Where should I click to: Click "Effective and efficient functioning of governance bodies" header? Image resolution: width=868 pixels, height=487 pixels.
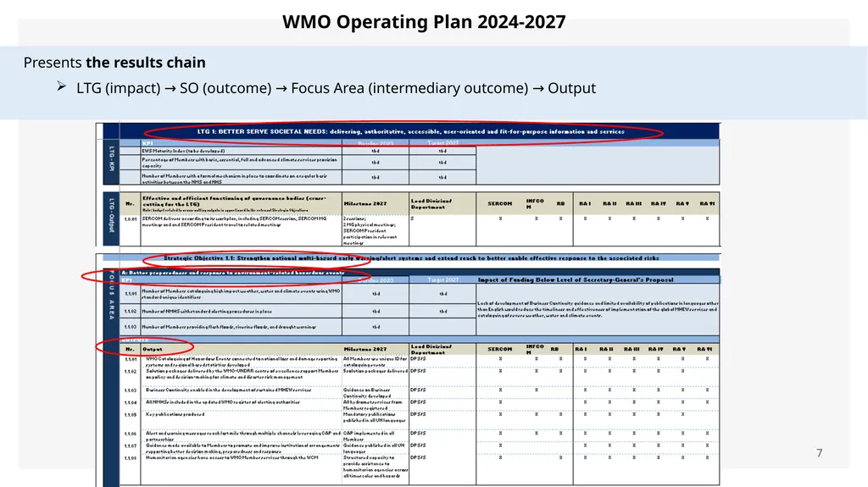tap(234, 203)
